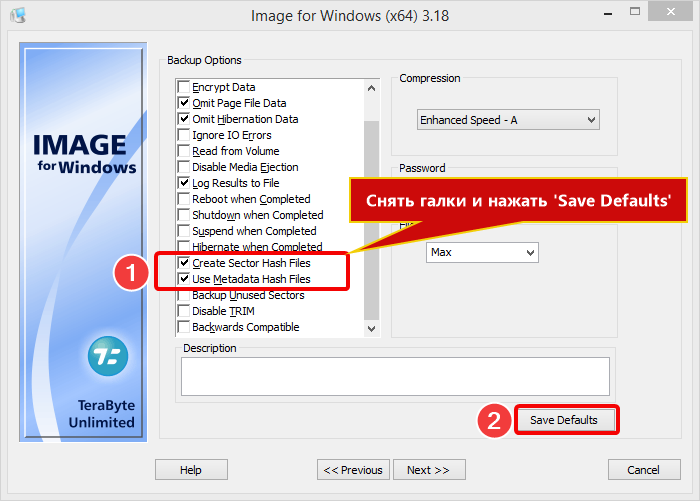The height and width of the screenshot is (501, 700).
Task: Tick Reboot when Completed
Action: pos(183,199)
